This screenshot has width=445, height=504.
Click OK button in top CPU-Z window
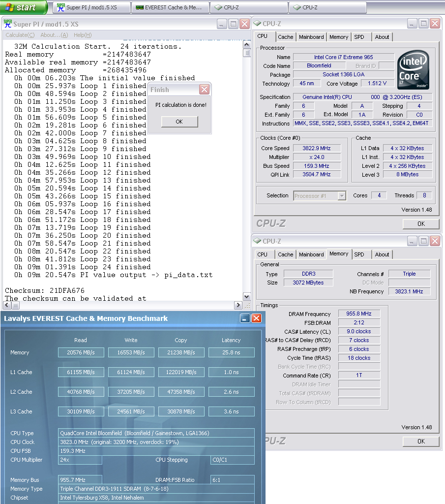tap(420, 224)
